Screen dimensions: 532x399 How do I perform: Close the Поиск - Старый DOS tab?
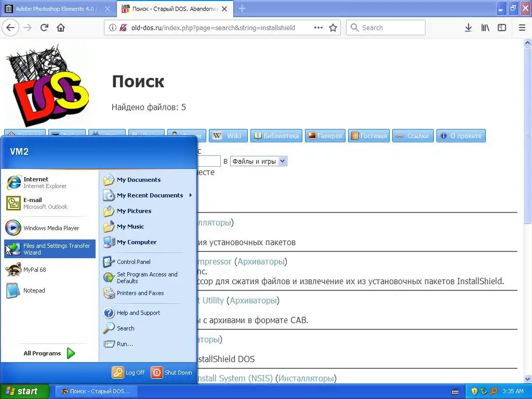tap(224, 9)
